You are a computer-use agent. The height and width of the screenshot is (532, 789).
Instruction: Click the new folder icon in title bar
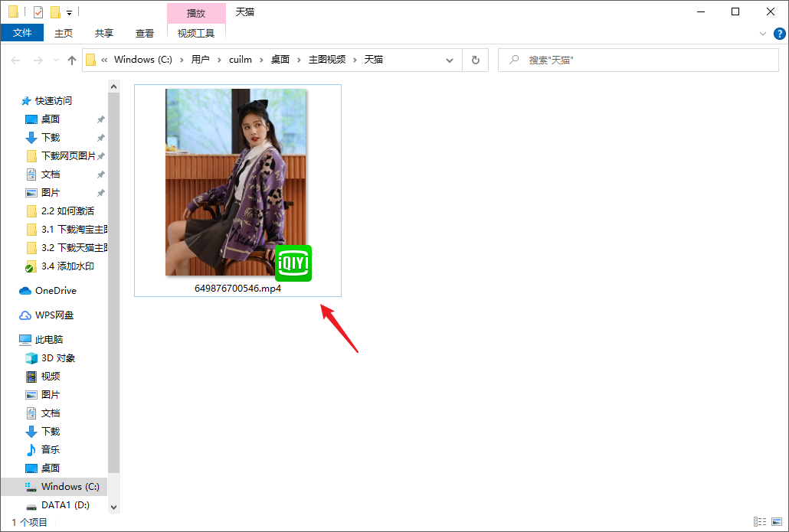(55, 12)
